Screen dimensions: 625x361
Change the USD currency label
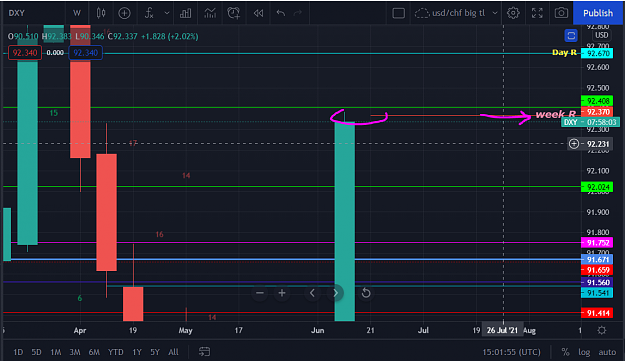coord(601,35)
